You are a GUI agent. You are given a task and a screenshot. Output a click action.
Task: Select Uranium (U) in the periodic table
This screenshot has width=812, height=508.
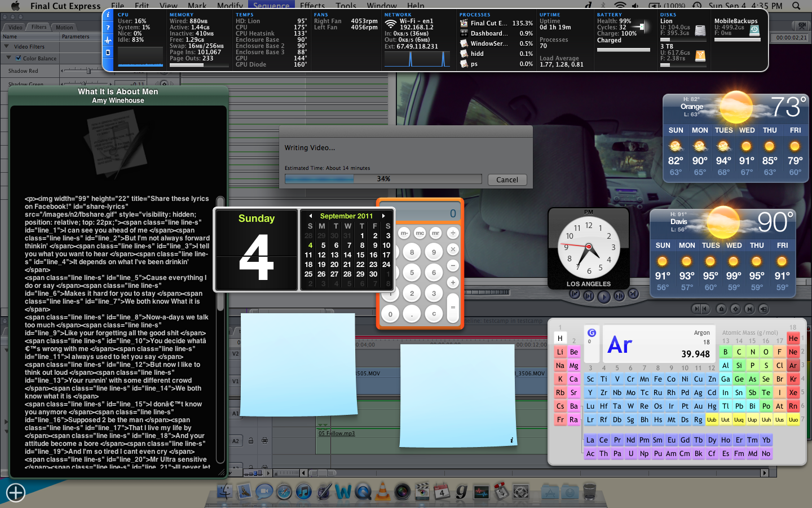(x=630, y=453)
